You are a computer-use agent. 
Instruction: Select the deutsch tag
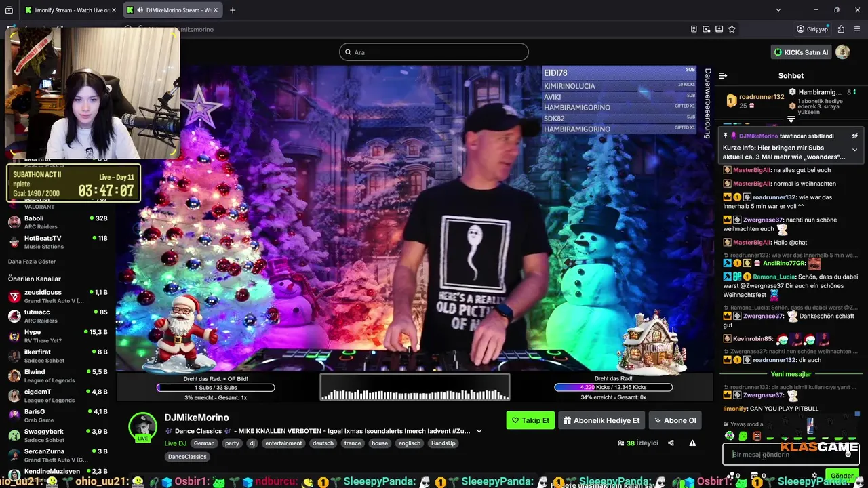tap(323, 443)
